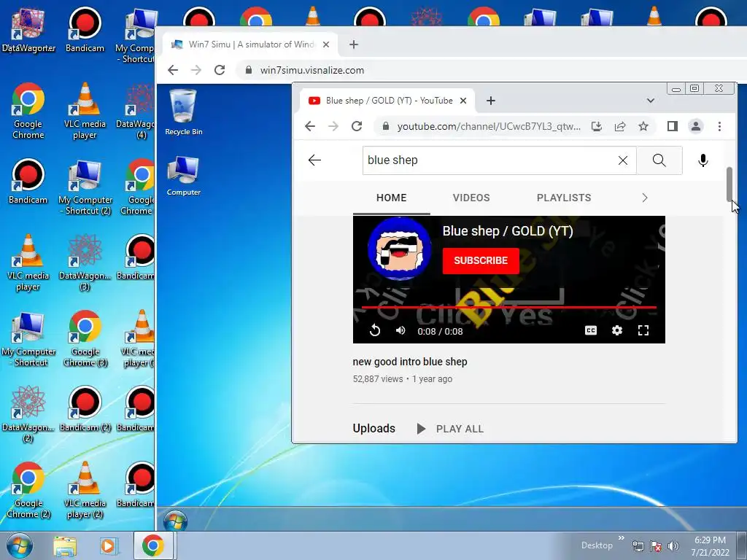Open the real Windows Start button
The height and width of the screenshot is (560, 747).
click(20, 545)
